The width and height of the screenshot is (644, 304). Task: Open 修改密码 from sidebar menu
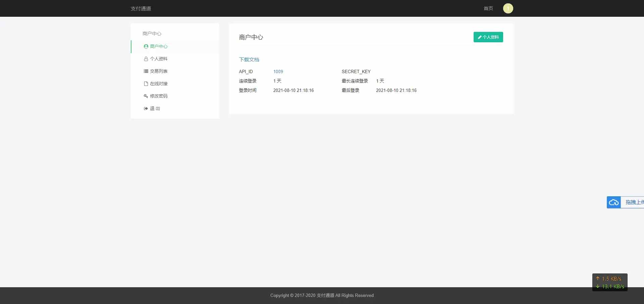point(159,96)
